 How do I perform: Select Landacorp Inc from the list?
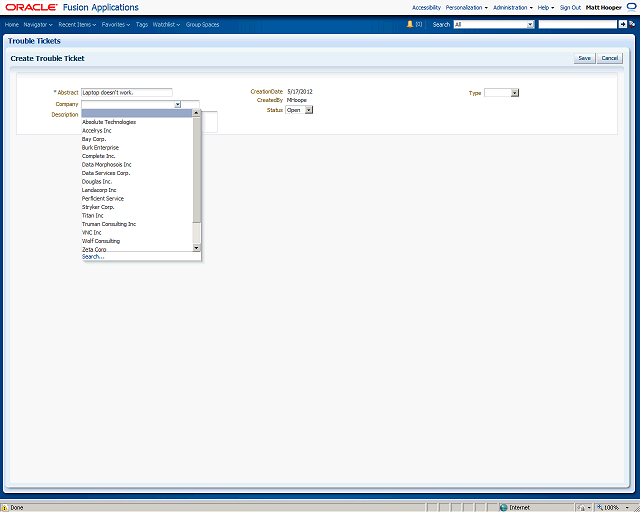tap(137, 190)
